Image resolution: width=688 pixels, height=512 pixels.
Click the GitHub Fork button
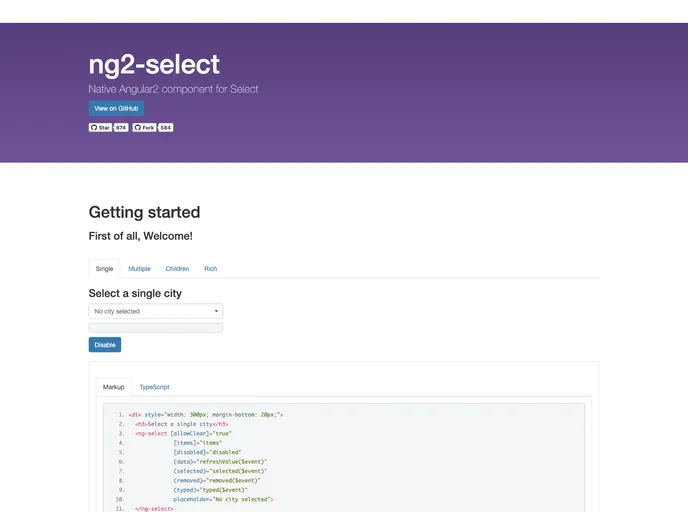click(144, 128)
